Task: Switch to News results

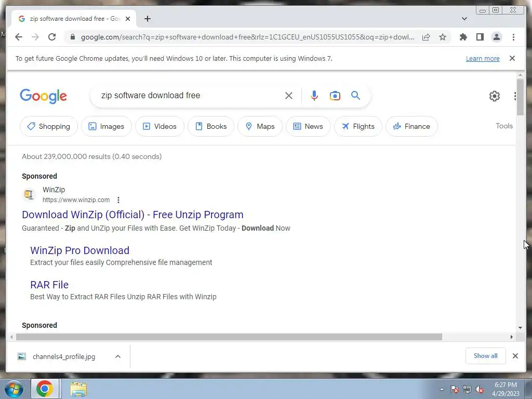Action: point(308,126)
